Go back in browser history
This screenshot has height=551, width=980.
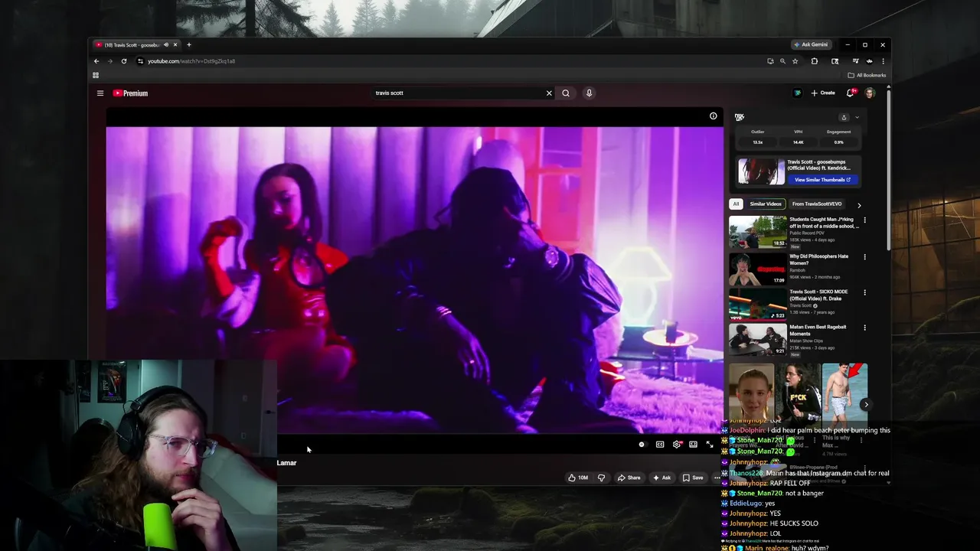[x=96, y=61]
